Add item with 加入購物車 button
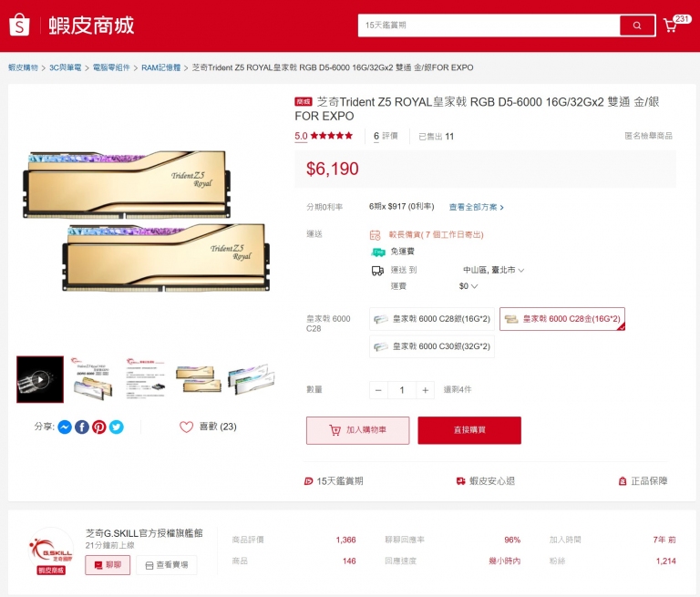 click(357, 430)
